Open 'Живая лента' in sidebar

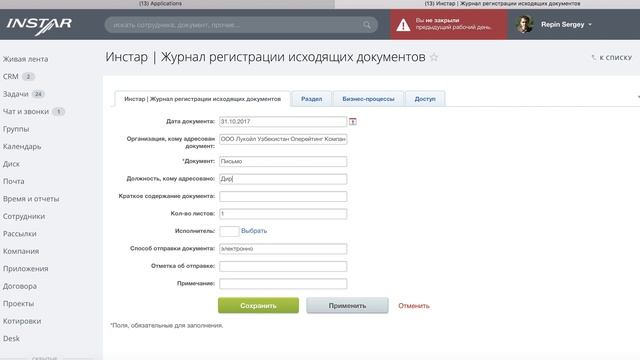click(25, 59)
